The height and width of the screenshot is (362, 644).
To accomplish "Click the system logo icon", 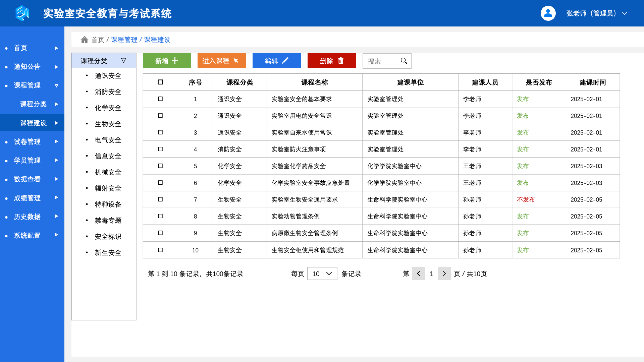I will pyautogui.click(x=22, y=13).
